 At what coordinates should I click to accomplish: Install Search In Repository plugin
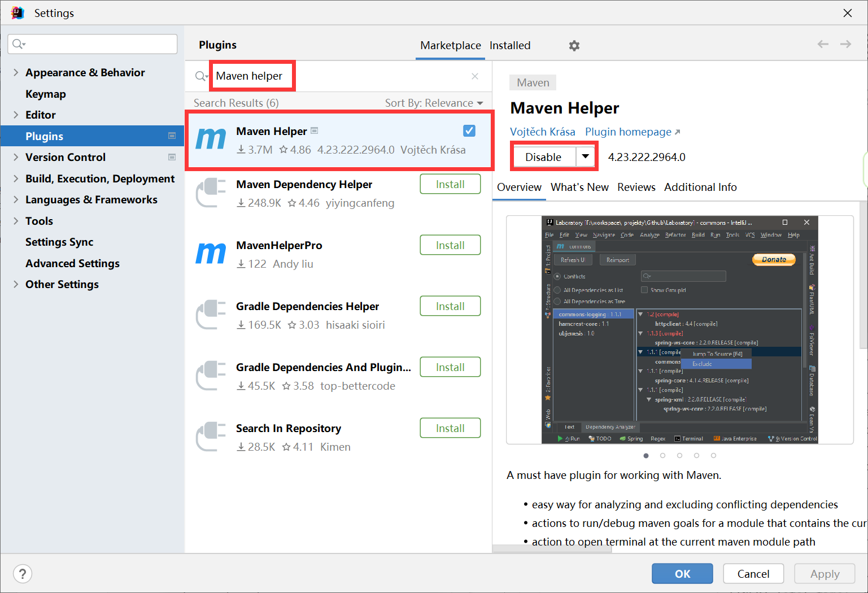click(450, 428)
